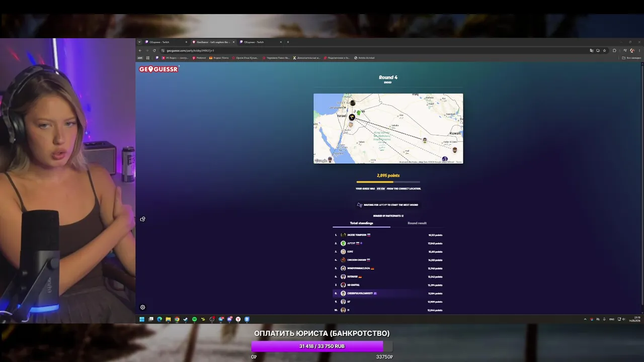Open the Windows Start menu
The width and height of the screenshot is (644, 362).
142,319
